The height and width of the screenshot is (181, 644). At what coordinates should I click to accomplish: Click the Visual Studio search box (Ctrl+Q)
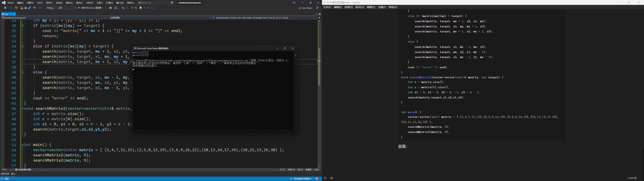tap(155, 3)
